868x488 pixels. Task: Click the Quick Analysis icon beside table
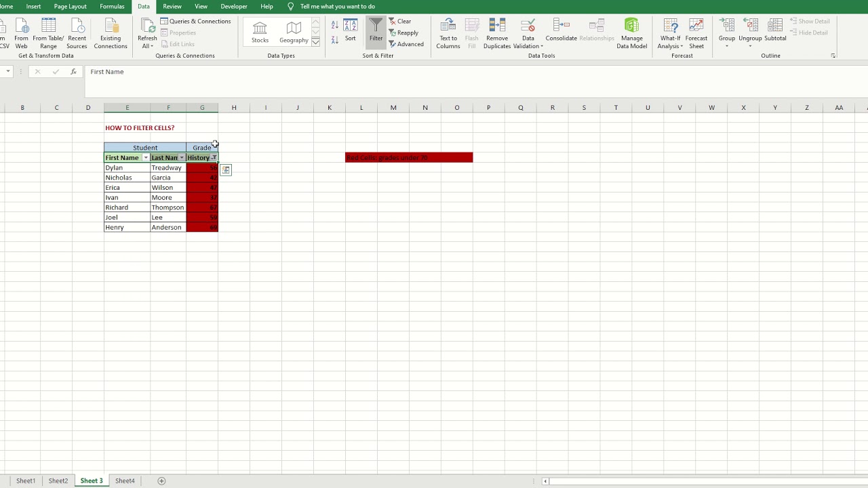pos(226,170)
